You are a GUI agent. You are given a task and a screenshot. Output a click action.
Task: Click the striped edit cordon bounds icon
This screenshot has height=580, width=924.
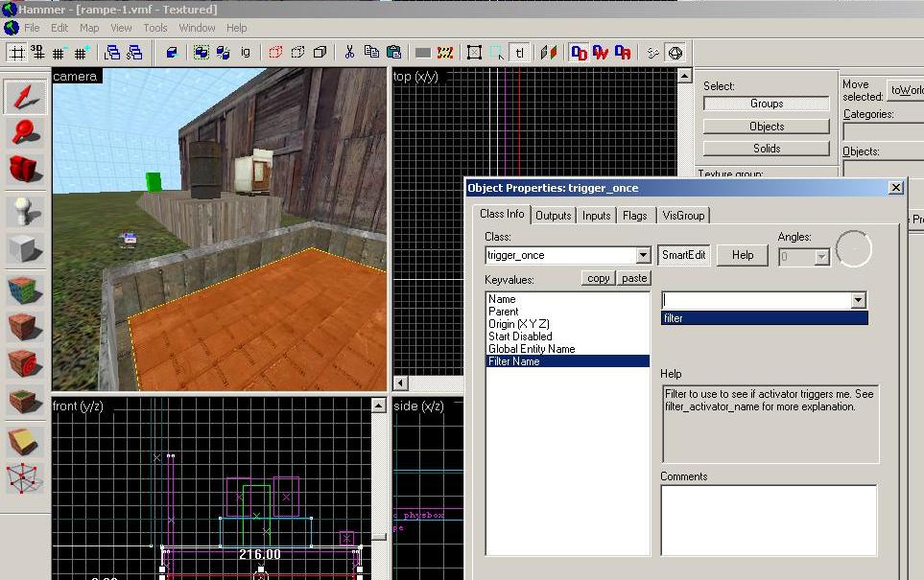pos(445,53)
